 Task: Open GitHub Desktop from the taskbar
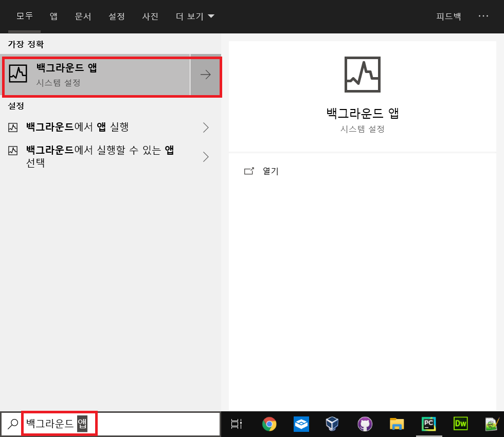coord(365,424)
